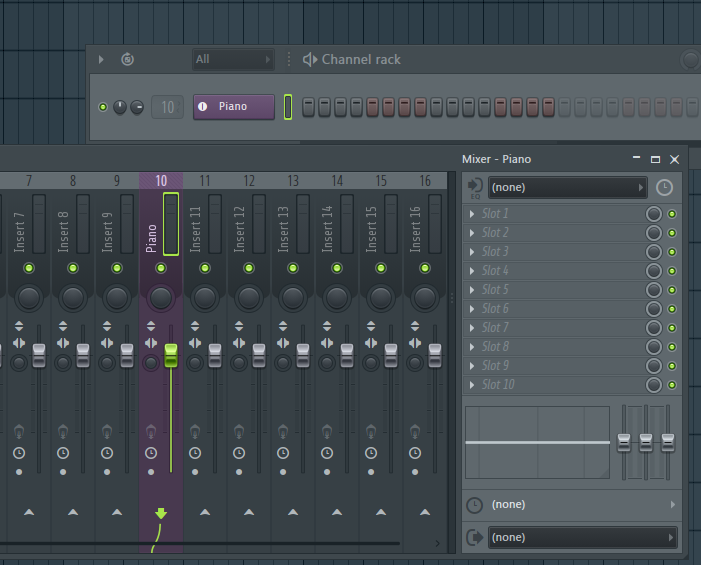Select the Piano channel button

click(x=234, y=106)
